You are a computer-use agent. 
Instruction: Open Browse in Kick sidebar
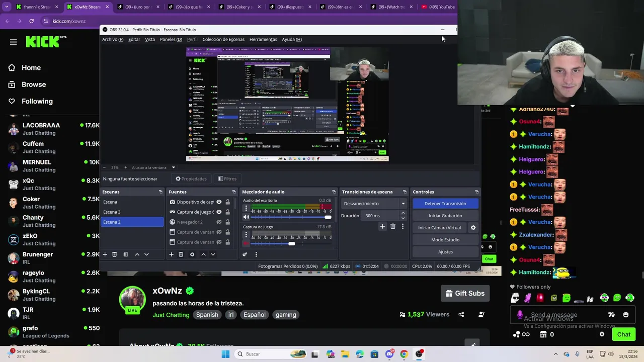pos(34,84)
